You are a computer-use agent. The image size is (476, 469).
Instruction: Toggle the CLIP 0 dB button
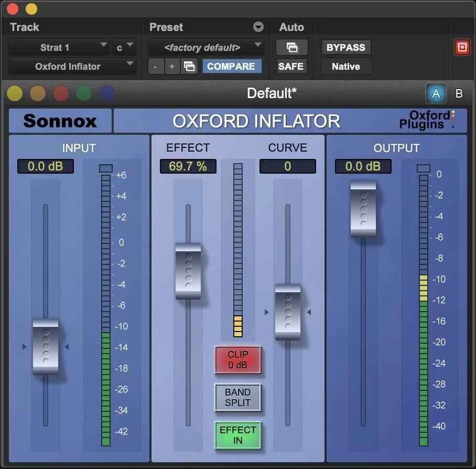pyautogui.click(x=237, y=360)
